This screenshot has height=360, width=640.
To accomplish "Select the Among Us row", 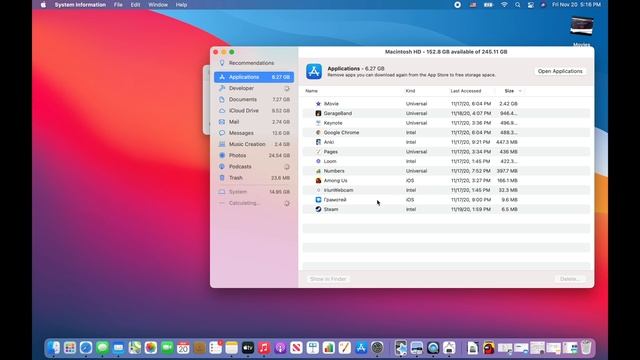I will point(446,180).
